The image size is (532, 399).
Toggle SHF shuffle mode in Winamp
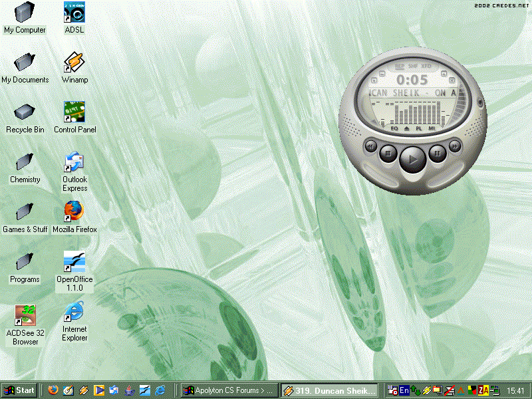(412, 66)
